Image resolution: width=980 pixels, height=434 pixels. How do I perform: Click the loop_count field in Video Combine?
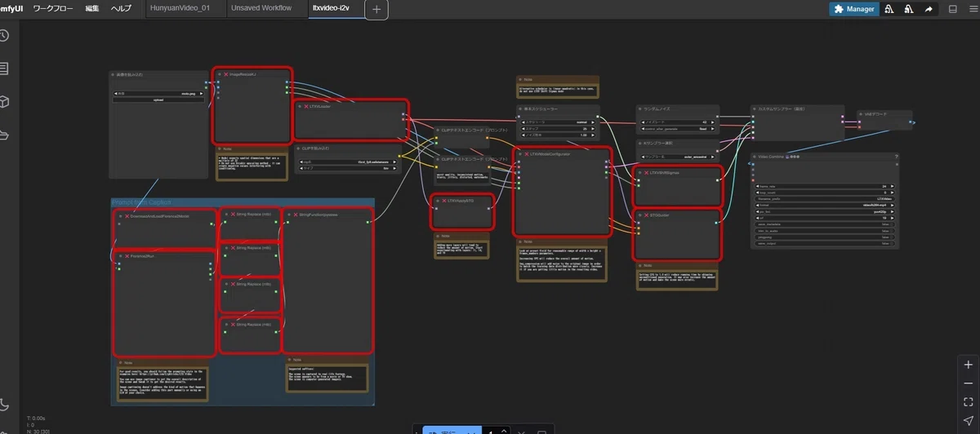click(x=826, y=193)
